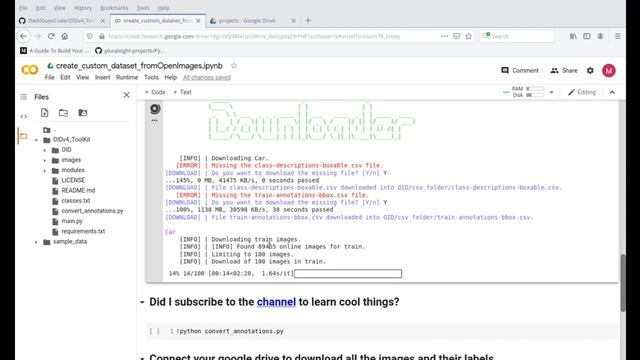This screenshot has height=360, width=640.
Task: Bookmark this page with the star
Action: pyautogui.click(x=469, y=36)
